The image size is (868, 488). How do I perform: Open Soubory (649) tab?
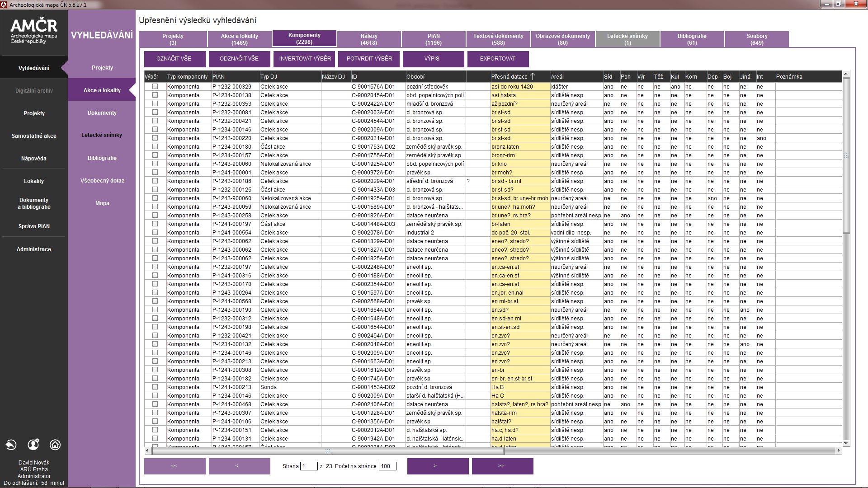click(757, 39)
